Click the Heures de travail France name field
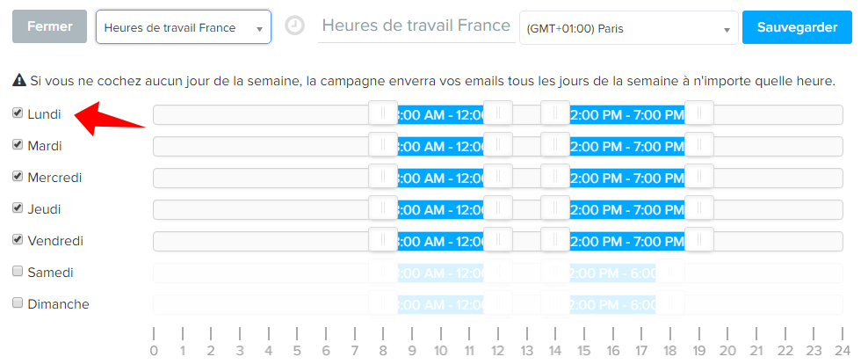868x364 pixels. click(416, 26)
